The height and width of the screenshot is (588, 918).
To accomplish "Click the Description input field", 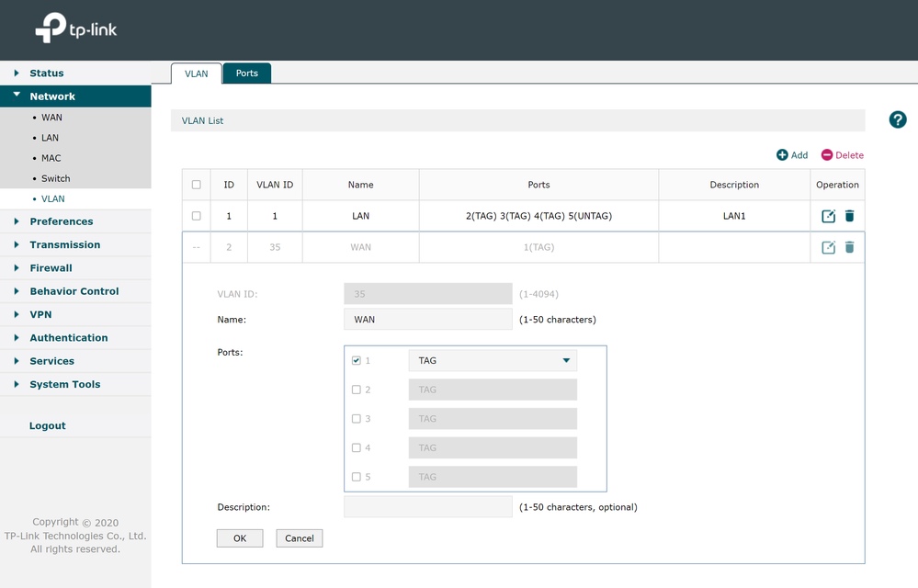I will point(427,507).
